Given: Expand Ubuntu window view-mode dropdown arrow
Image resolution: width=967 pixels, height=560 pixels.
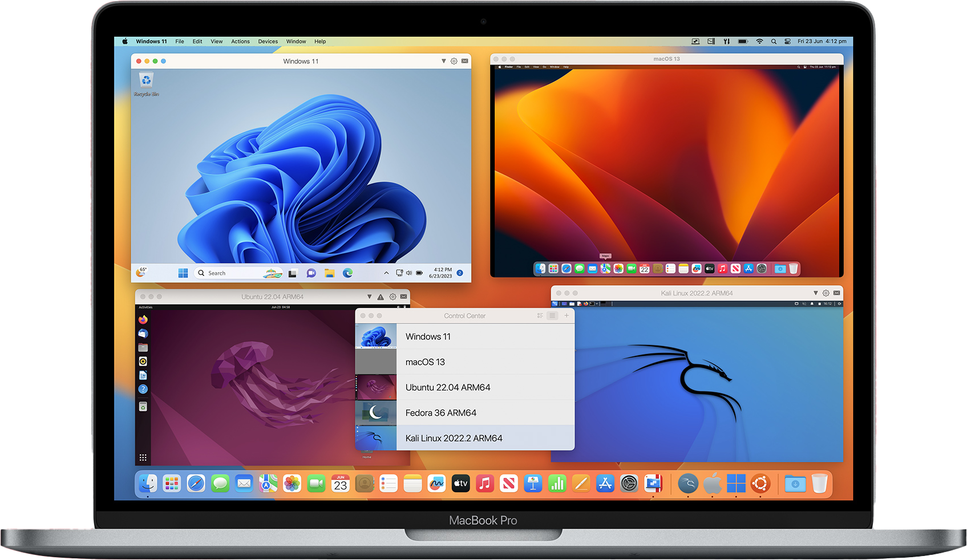Looking at the screenshot, I should tap(370, 297).
